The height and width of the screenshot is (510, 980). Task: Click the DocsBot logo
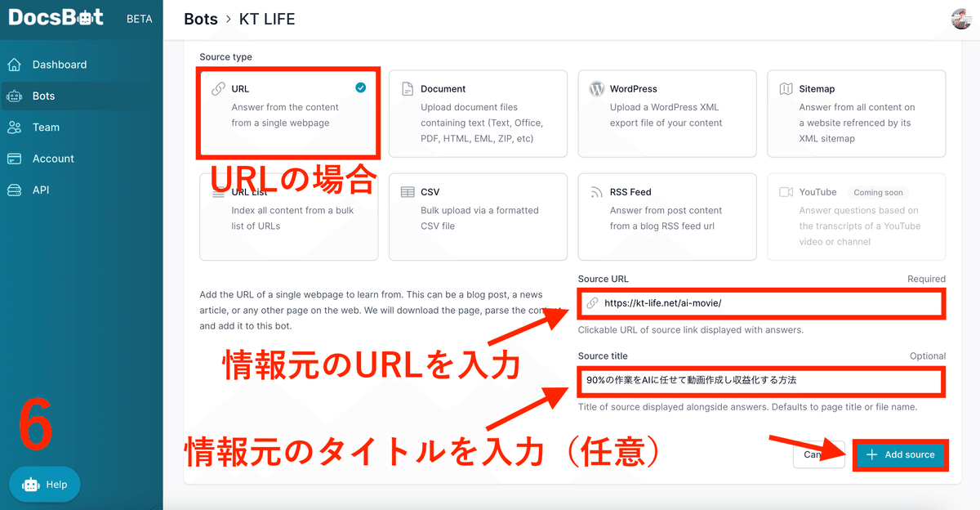coord(56,17)
